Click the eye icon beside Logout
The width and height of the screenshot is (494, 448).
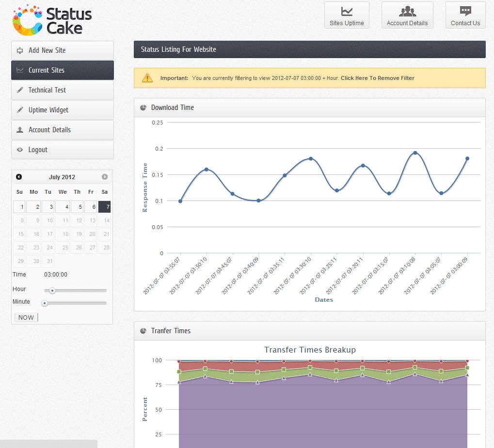(x=20, y=150)
